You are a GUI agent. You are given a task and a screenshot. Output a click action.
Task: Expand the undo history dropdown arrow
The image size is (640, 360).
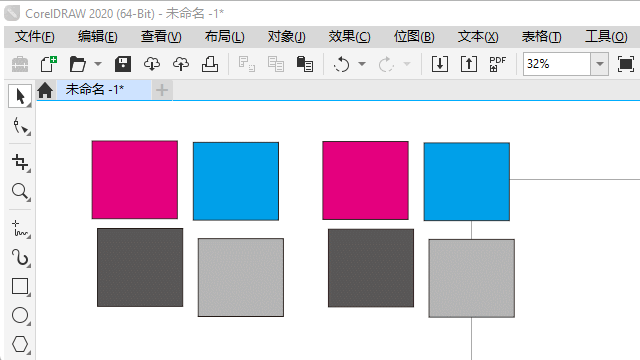tap(362, 64)
